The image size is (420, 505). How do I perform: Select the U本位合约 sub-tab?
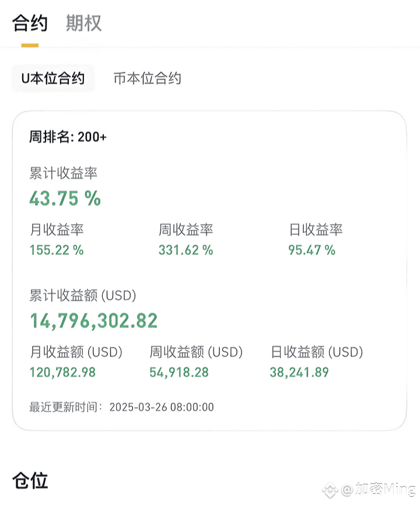(x=53, y=78)
